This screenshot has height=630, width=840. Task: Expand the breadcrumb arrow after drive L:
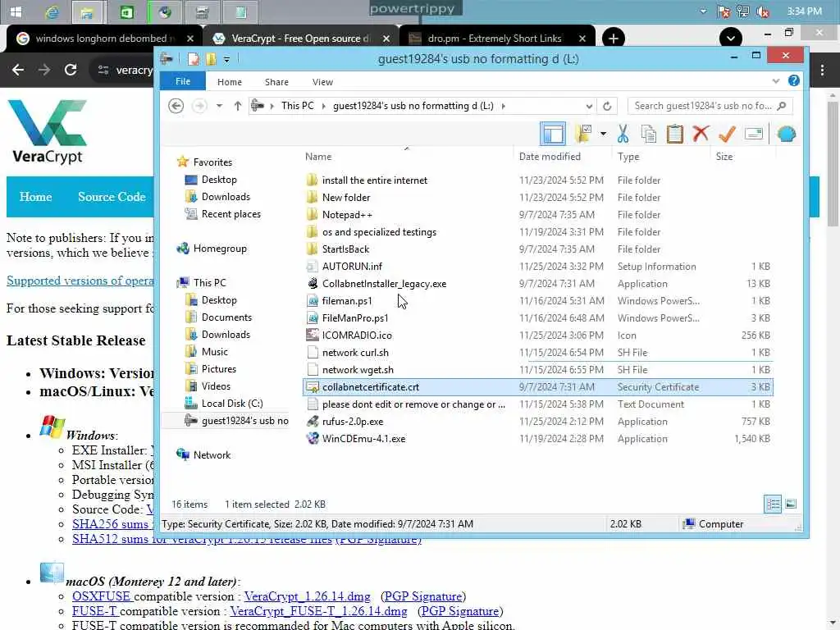click(x=503, y=106)
